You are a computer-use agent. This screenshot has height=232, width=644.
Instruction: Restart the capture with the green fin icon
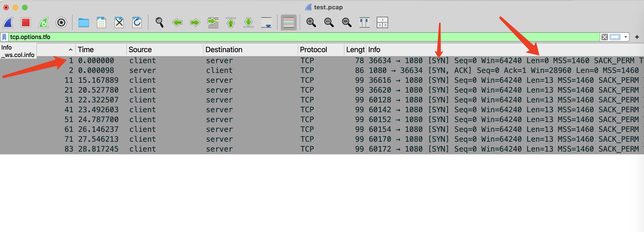[44, 22]
